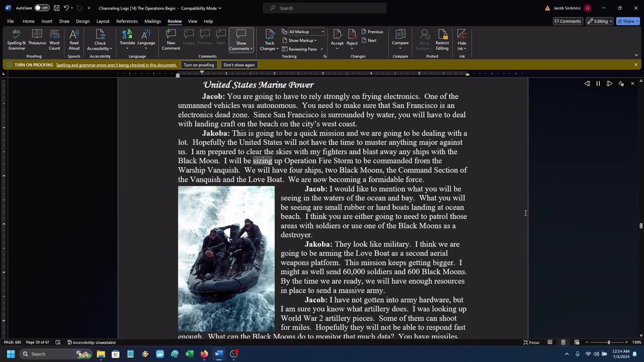
Task: Go to Next change
Action: [369, 41]
